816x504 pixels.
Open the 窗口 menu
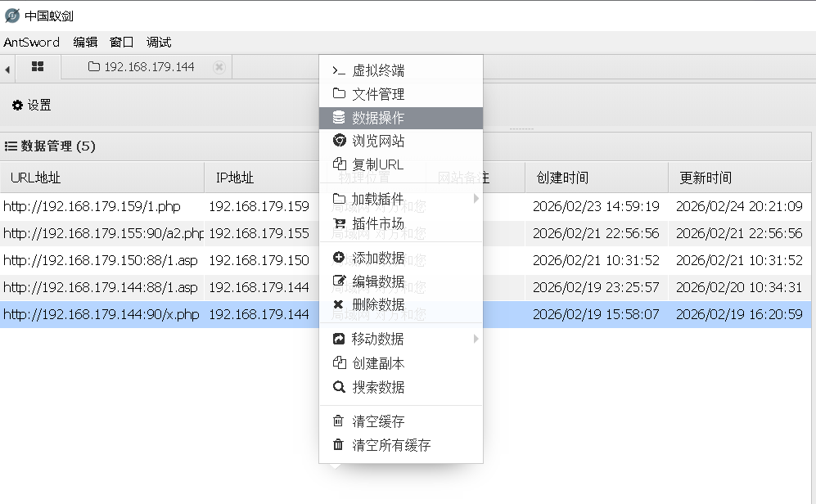pyautogui.click(x=122, y=42)
